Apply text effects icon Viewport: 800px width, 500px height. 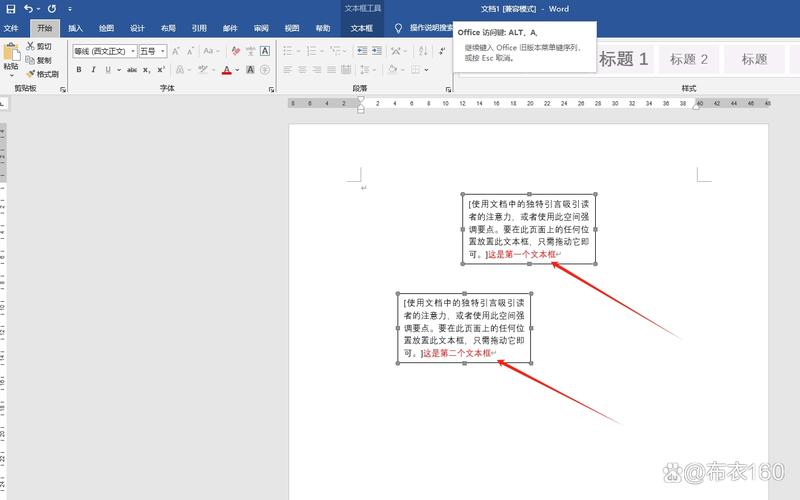click(x=180, y=69)
